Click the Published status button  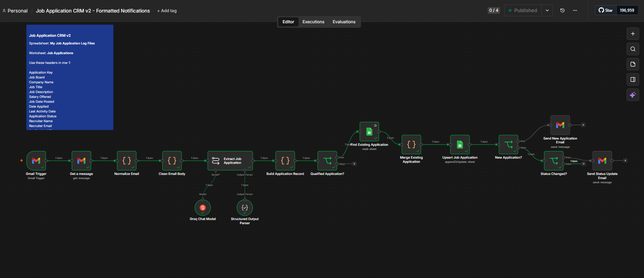pyautogui.click(x=523, y=10)
